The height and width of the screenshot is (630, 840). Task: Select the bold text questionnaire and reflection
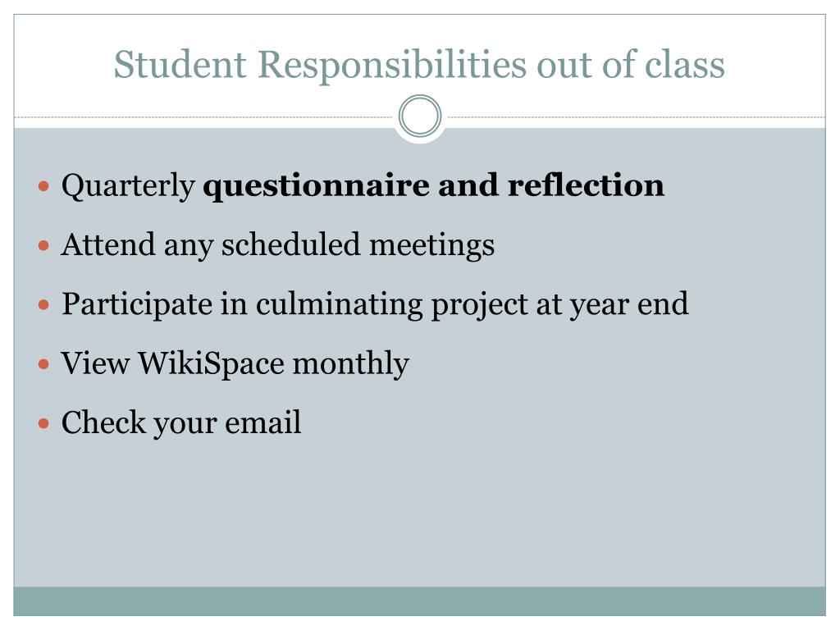pyautogui.click(x=433, y=186)
